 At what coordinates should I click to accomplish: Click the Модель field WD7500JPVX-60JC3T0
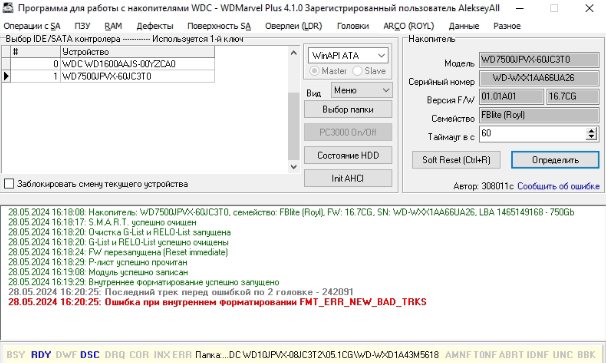539,60
